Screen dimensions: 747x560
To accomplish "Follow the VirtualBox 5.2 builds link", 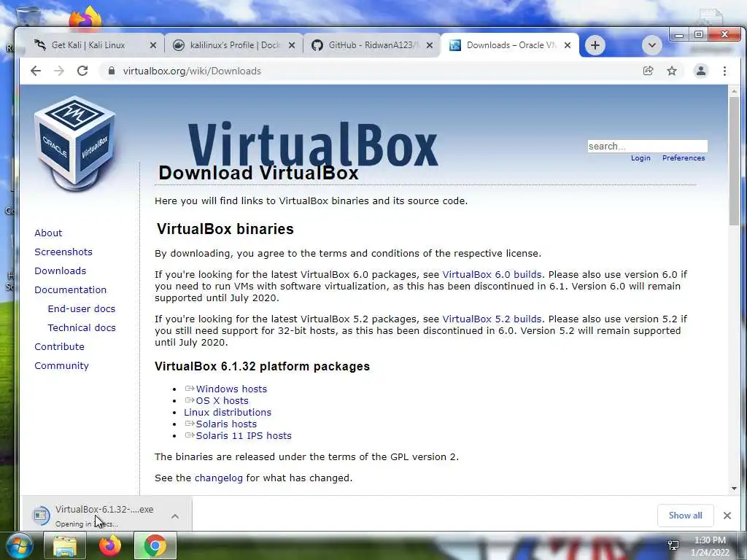I will tap(492, 319).
